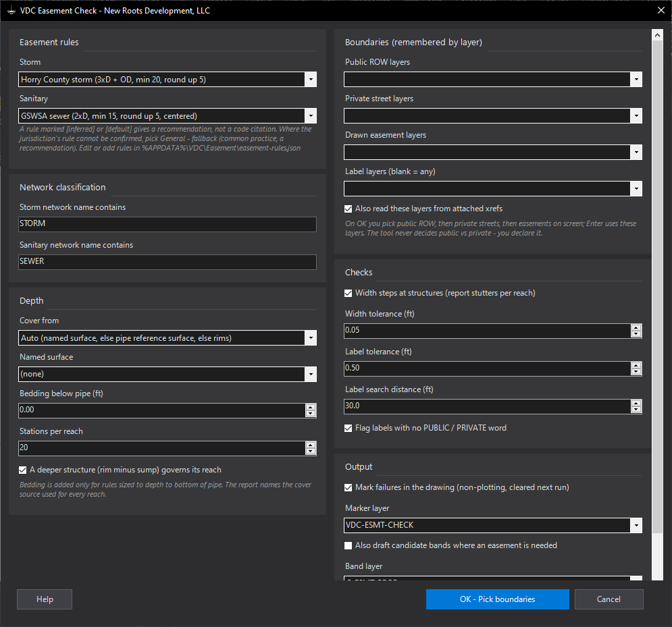Decrease Width tolerance with down arrow
672x627 pixels.
coord(636,334)
